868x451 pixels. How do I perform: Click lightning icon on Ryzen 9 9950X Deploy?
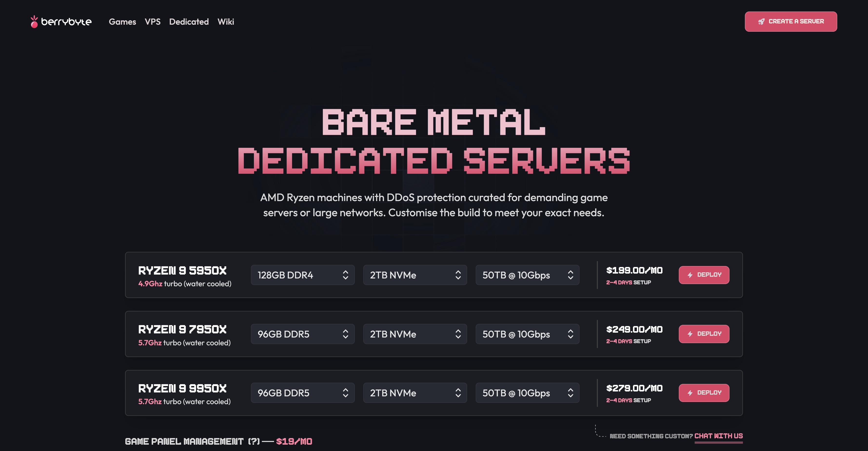coord(690,393)
